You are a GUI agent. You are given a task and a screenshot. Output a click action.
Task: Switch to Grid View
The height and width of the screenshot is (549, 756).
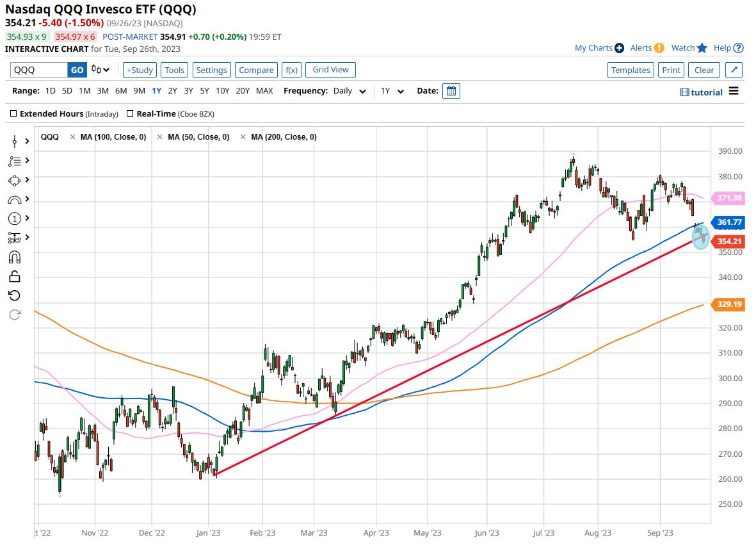[x=331, y=69]
